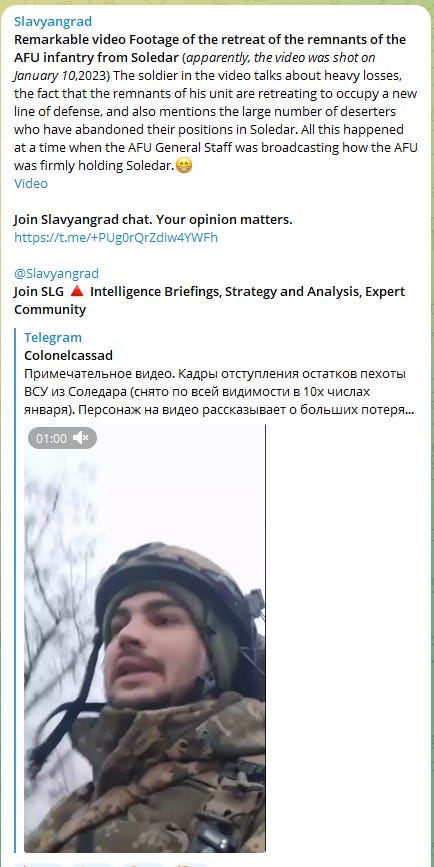Click the leftmost reaction pill under the video

click(x=38, y=864)
